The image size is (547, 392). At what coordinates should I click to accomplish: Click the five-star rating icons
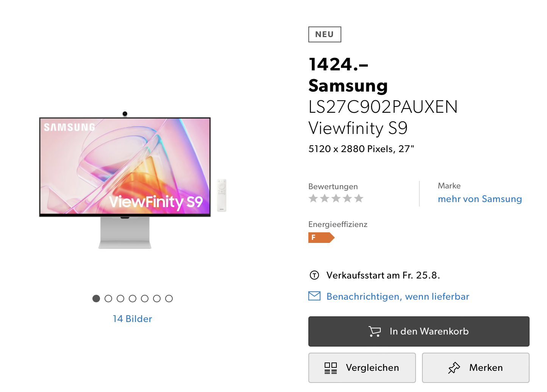click(x=336, y=198)
